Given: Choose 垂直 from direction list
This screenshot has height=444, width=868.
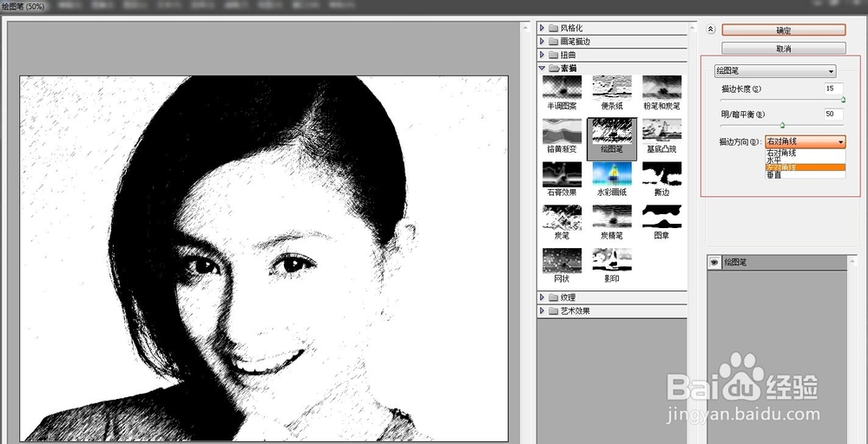Looking at the screenshot, I should pyautogui.click(x=806, y=174).
